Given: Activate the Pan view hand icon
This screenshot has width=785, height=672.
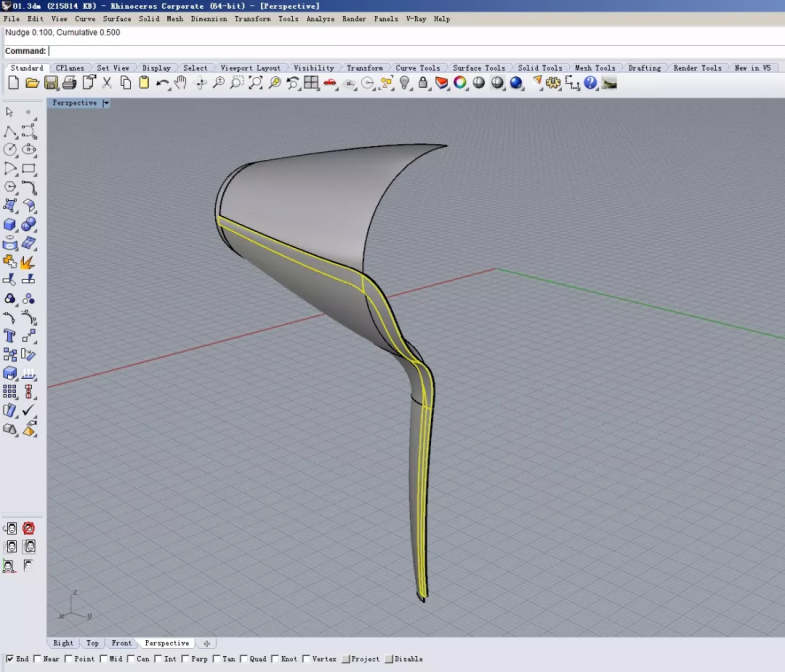Looking at the screenshot, I should click(181, 83).
